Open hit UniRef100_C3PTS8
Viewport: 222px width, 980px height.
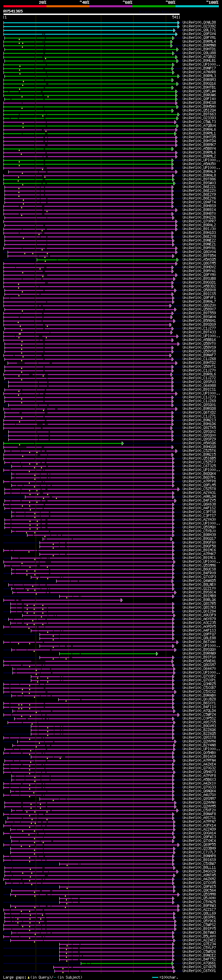[x=199, y=512]
